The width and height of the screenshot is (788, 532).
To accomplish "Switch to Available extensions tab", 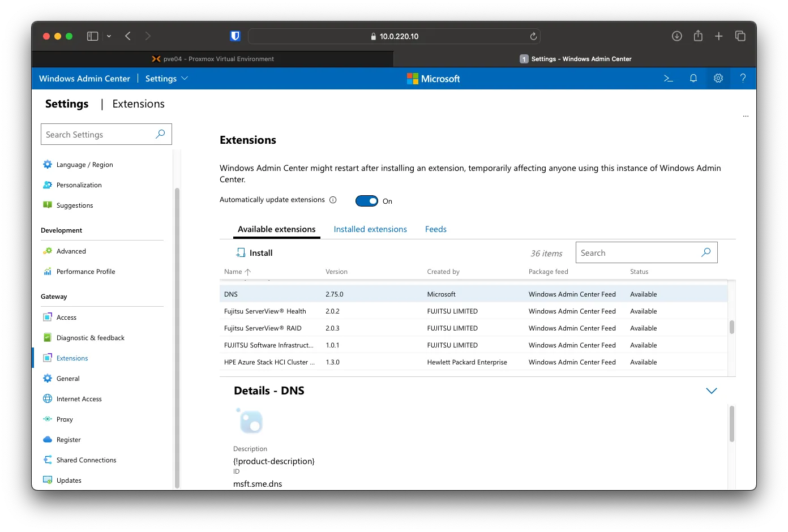I will pos(277,229).
